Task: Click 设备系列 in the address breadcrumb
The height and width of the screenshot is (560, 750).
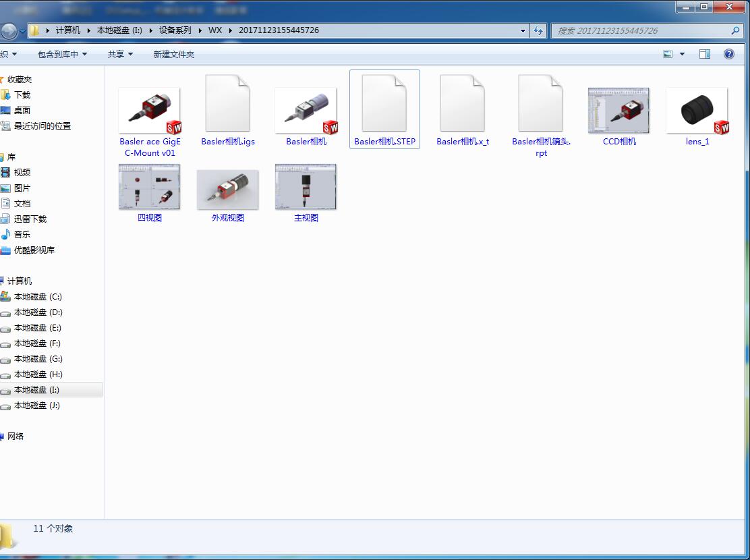Action: [175, 30]
